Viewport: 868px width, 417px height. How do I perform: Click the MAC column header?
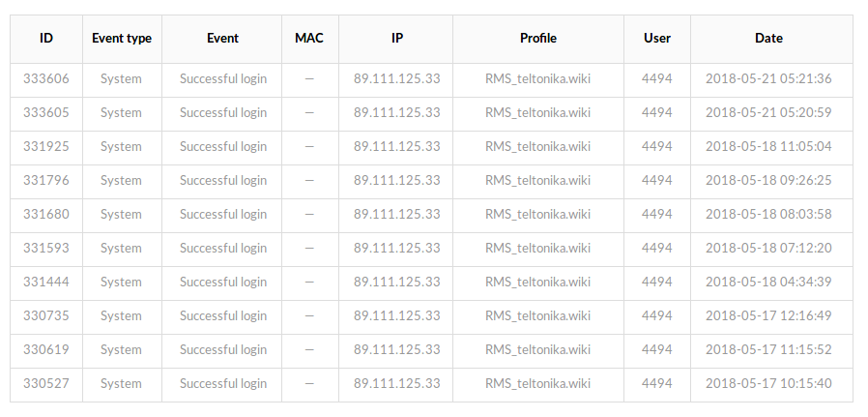click(x=309, y=39)
